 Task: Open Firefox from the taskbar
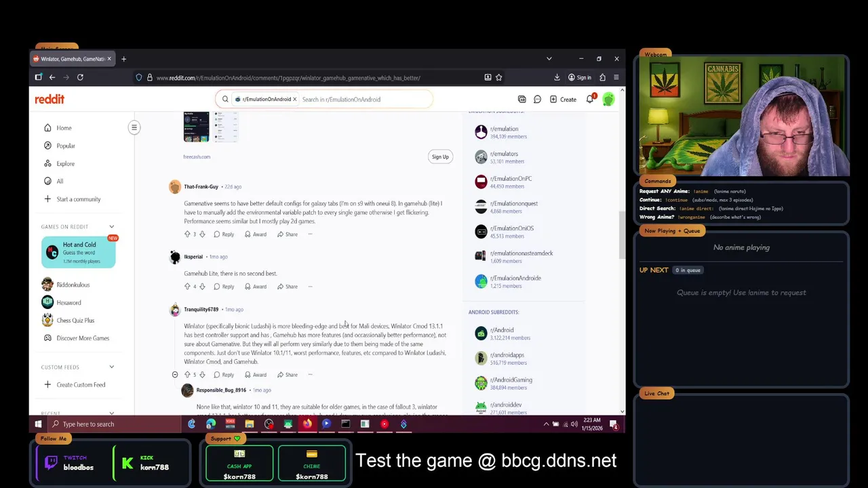pos(307,424)
